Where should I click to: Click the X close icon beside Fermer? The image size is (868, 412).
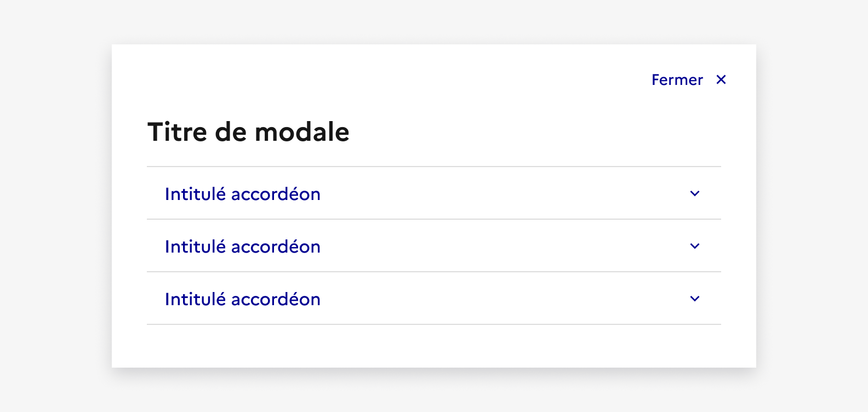(721, 80)
